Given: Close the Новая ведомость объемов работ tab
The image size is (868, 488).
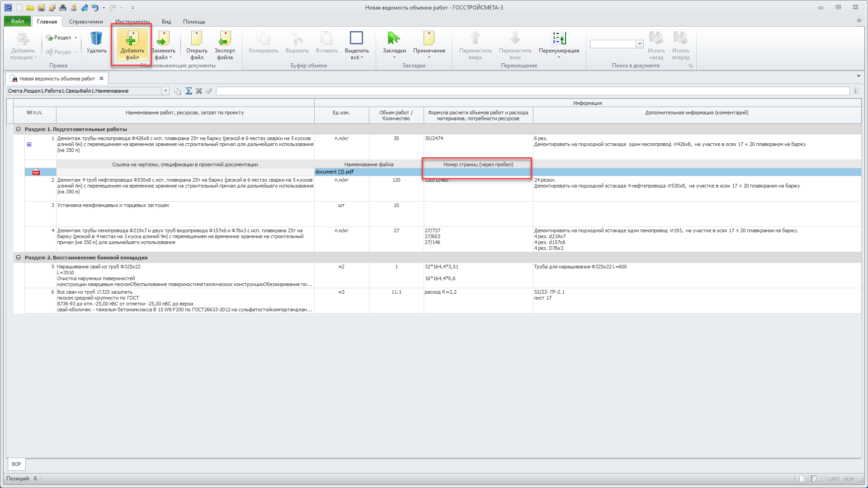Looking at the screenshot, I should click(102, 79).
